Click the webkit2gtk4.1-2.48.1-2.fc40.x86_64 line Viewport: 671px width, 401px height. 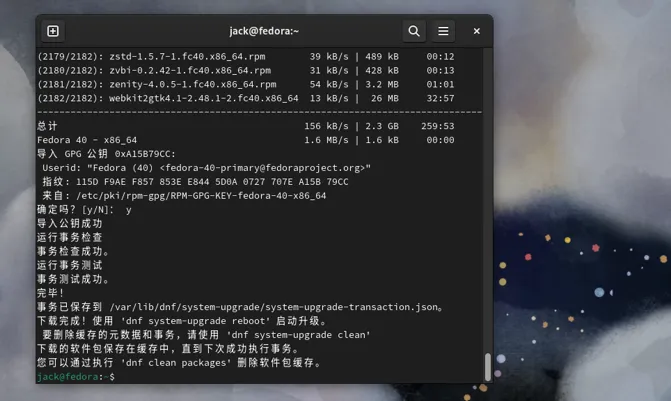(246, 98)
